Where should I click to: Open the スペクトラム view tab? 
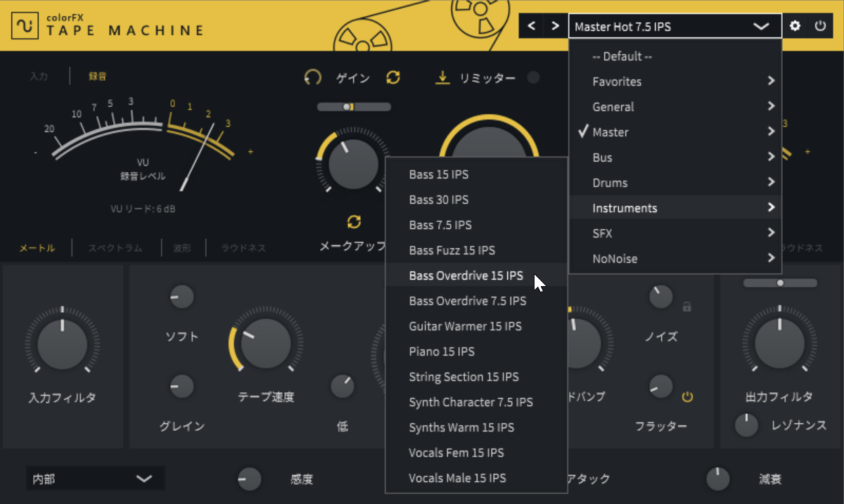pos(115,247)
